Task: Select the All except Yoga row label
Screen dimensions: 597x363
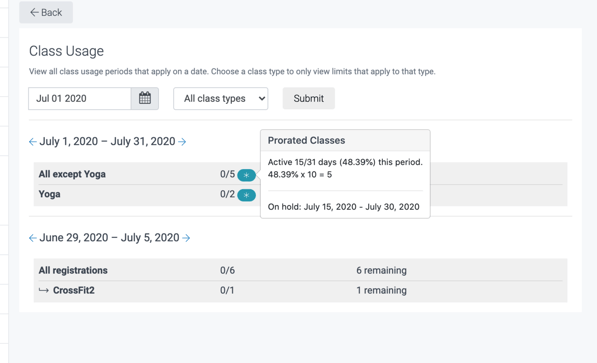Action: (x=72, y=174)
